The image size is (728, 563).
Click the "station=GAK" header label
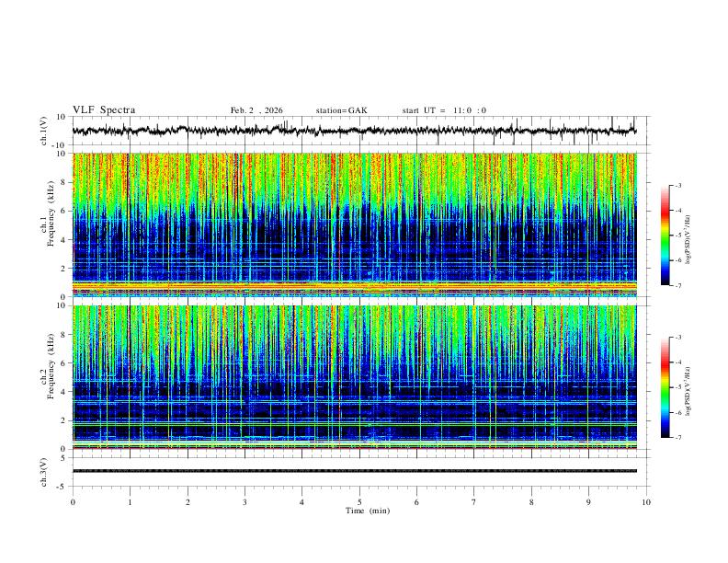point(341,110)
